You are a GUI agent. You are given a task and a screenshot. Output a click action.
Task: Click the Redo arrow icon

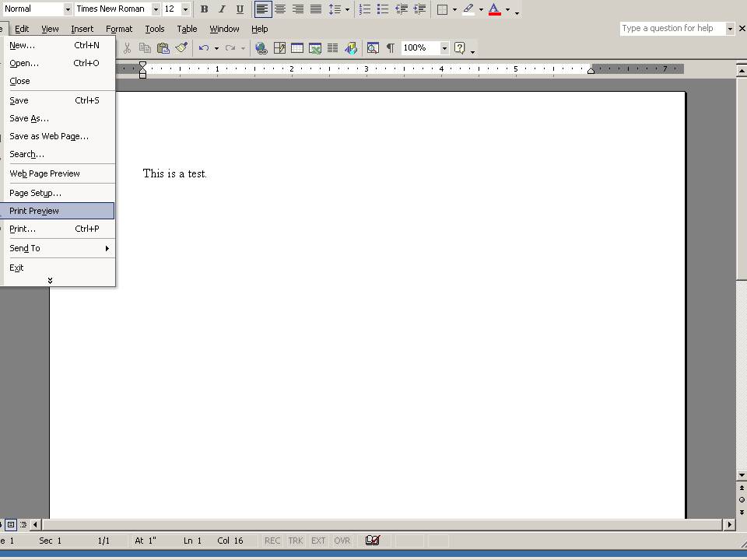click(230, 48)
